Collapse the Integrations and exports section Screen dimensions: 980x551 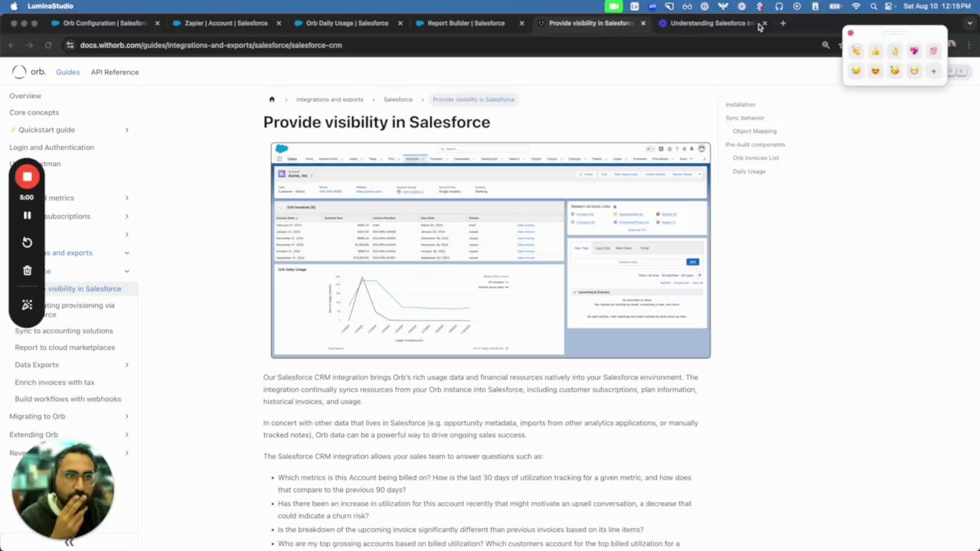click(x=126, y=253)
